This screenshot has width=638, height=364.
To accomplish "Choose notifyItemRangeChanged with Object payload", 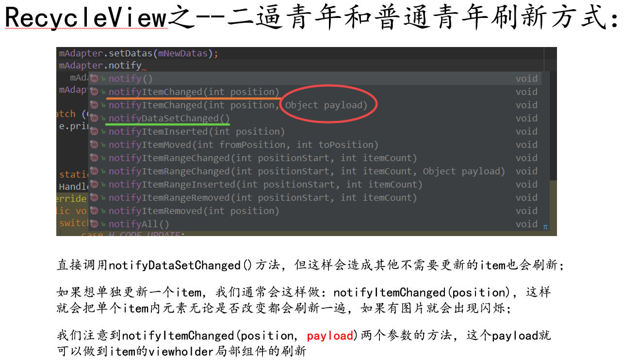I will 315,171.
